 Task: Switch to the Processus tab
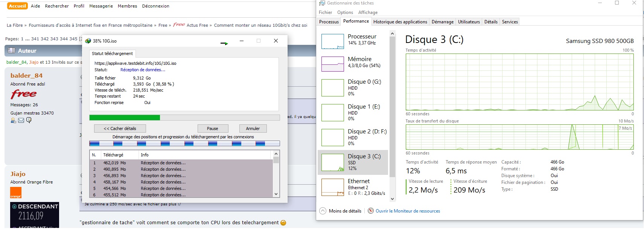[329, 22]
